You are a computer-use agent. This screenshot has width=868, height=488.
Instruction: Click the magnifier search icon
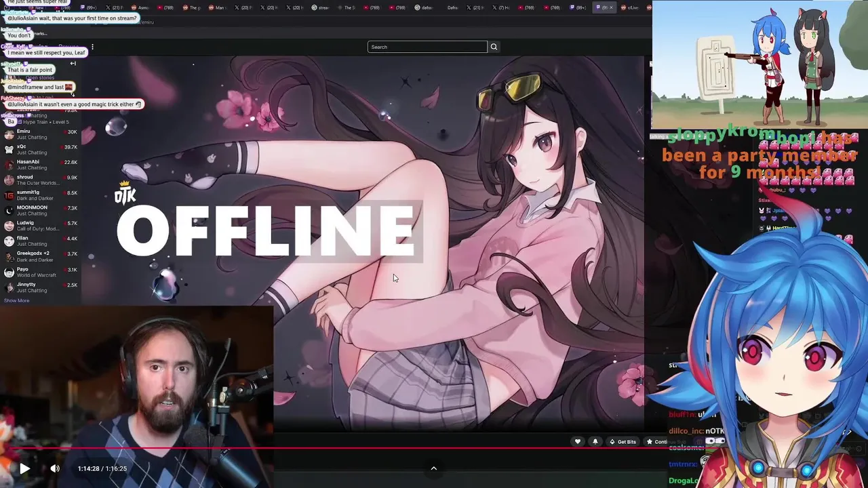[x=494, y=47]
